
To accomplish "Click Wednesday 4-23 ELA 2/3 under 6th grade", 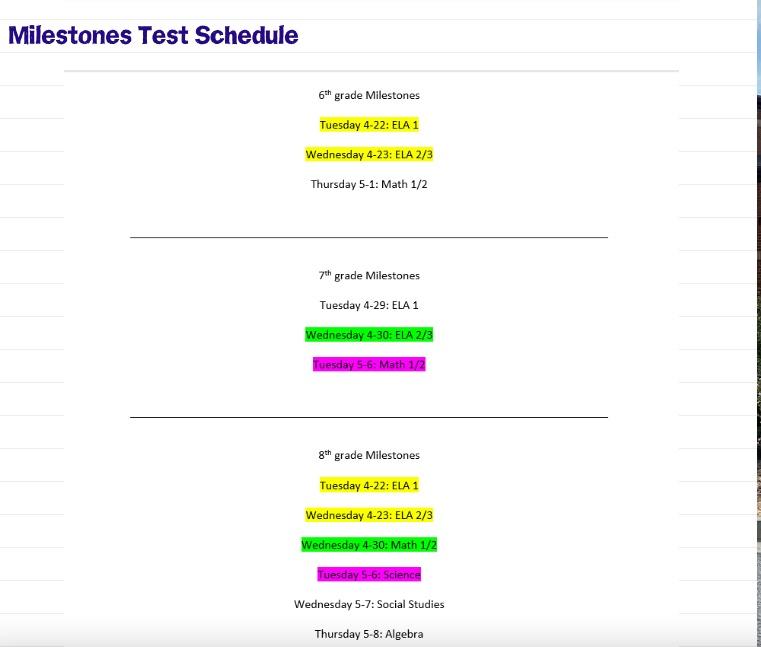I will (x=369, y=155).
